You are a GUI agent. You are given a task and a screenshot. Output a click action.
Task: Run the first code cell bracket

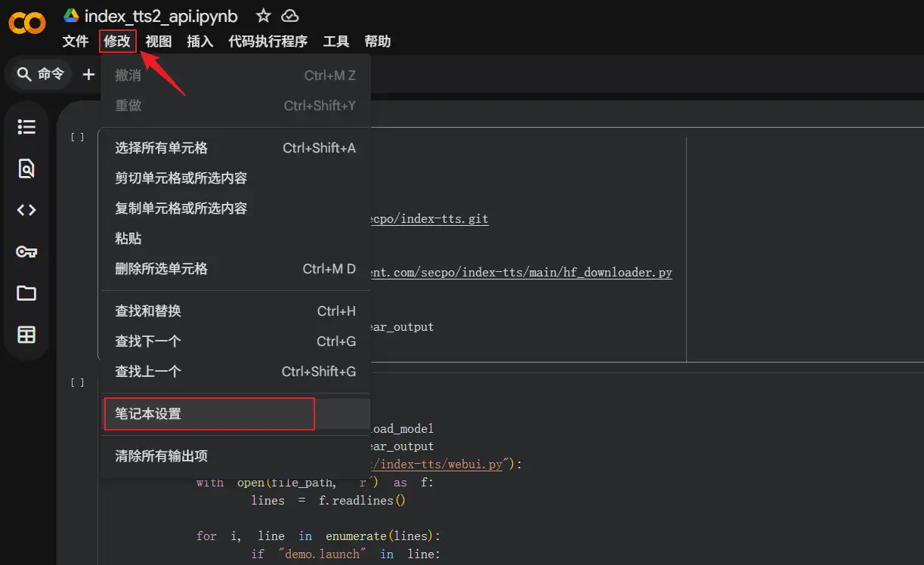tap(77, 137)
